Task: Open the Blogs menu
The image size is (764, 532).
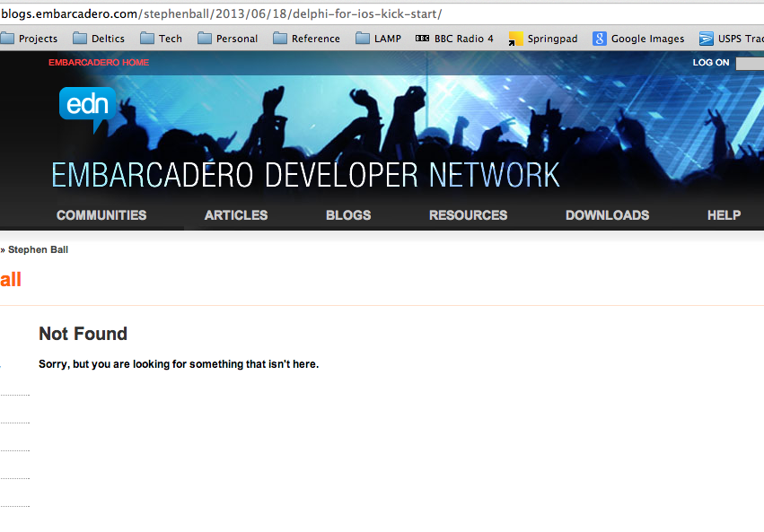Action: tap(348, 215)
